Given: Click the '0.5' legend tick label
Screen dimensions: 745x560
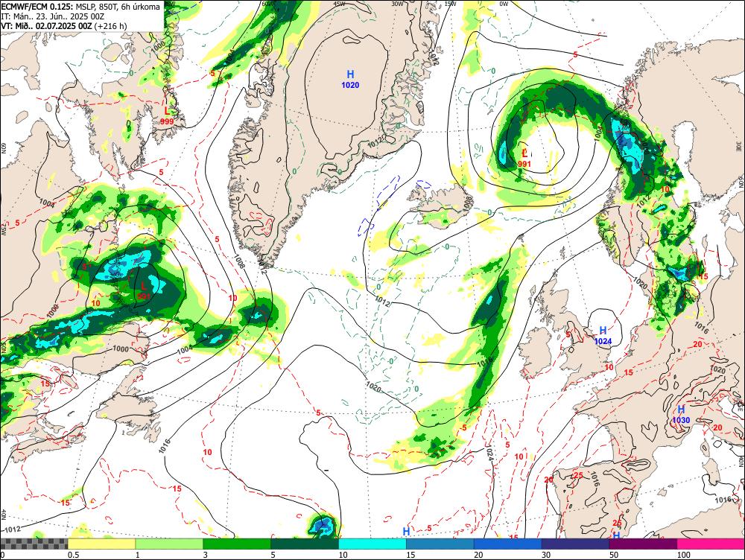Looking at the screenshot, I should (x=73, y=555).
